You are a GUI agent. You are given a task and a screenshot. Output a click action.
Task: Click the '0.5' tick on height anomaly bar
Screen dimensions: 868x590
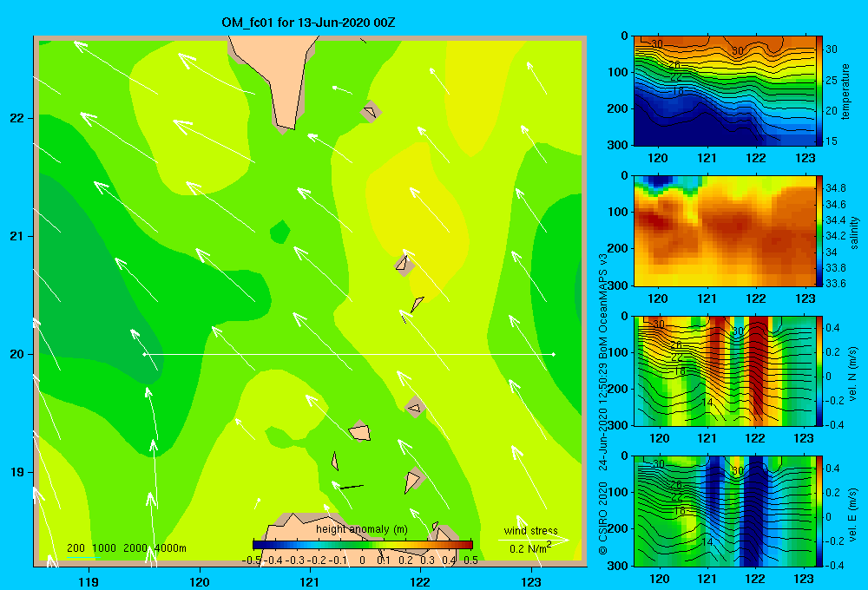471,560
